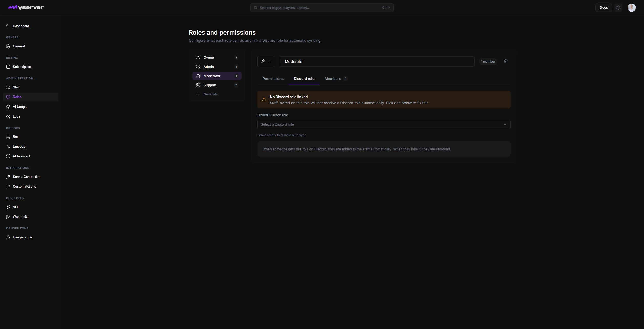Switch to the Discord role tab
This screenshot has height=329, width=644.
[304, 79]
